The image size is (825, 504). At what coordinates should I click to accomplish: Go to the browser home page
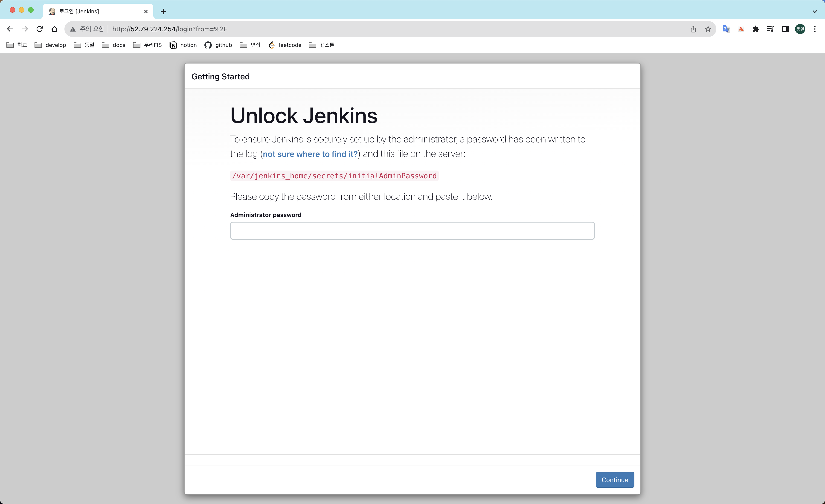pyautogui.click(x=54, y=29)
